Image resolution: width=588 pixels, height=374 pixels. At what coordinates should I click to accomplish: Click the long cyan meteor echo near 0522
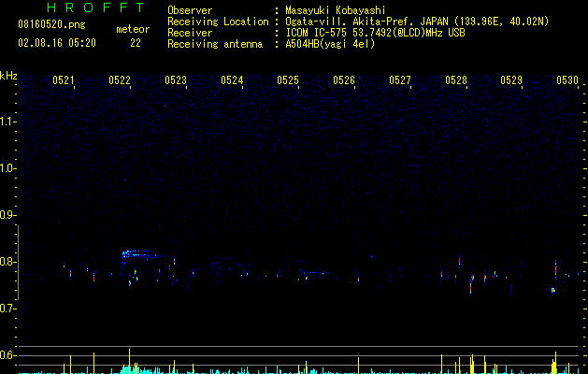point(144,254)
